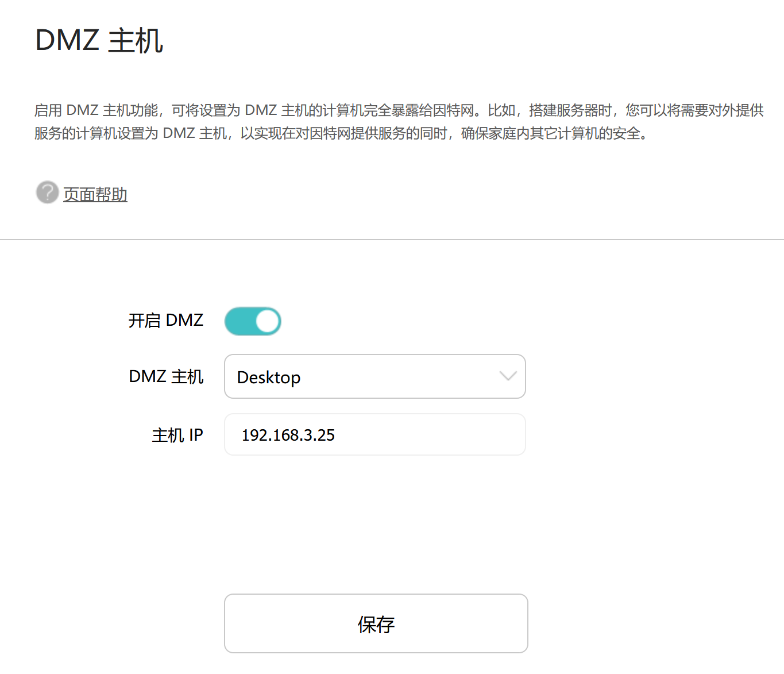Image resolution: width=784 pixels, height=674 pixels.
Task: Focus the 主机 IP input field
Action: point(374,434)
